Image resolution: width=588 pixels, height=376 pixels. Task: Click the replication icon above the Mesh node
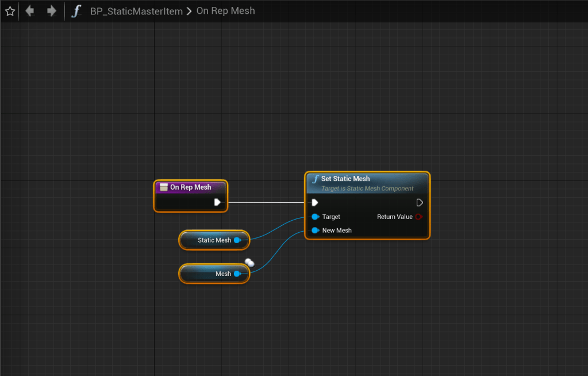pyautogui.click(x=249, y=263)
